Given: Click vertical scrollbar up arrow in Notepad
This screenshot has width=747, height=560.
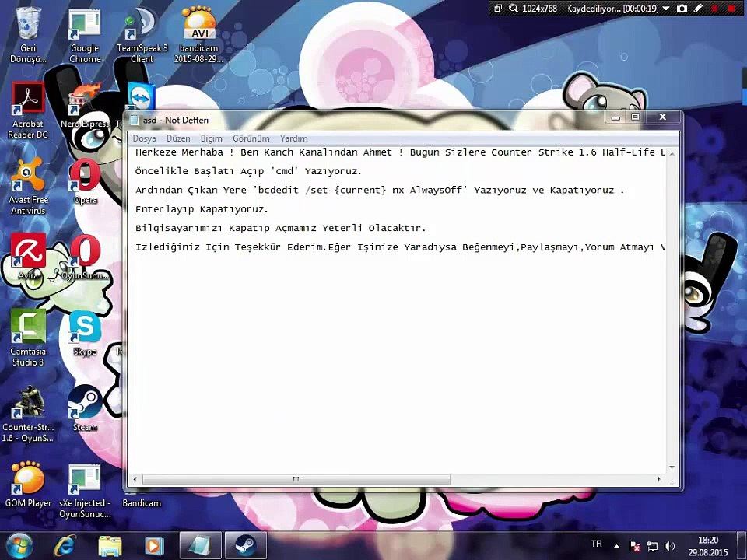Looking at the screenshot, I should coord(672,153).
